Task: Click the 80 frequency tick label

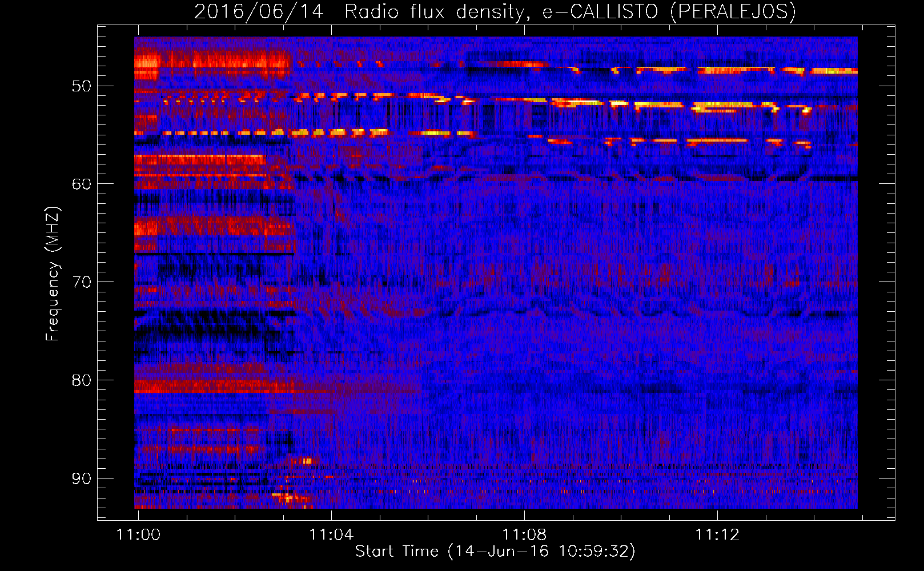Action: click(81, 380)
